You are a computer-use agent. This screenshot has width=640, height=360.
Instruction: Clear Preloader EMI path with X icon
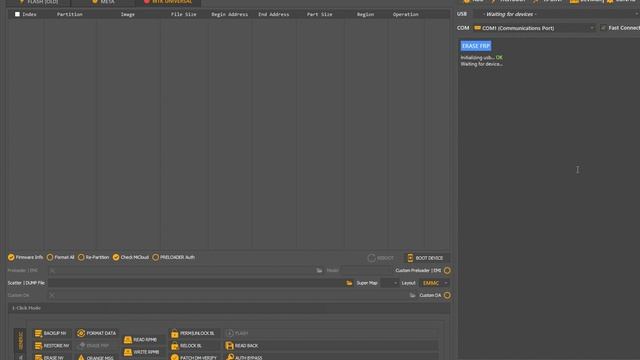click(52, 270)
